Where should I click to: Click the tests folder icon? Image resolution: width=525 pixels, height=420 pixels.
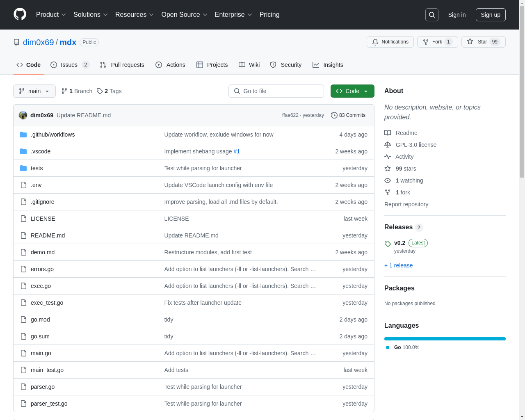[x=23, y=168]
